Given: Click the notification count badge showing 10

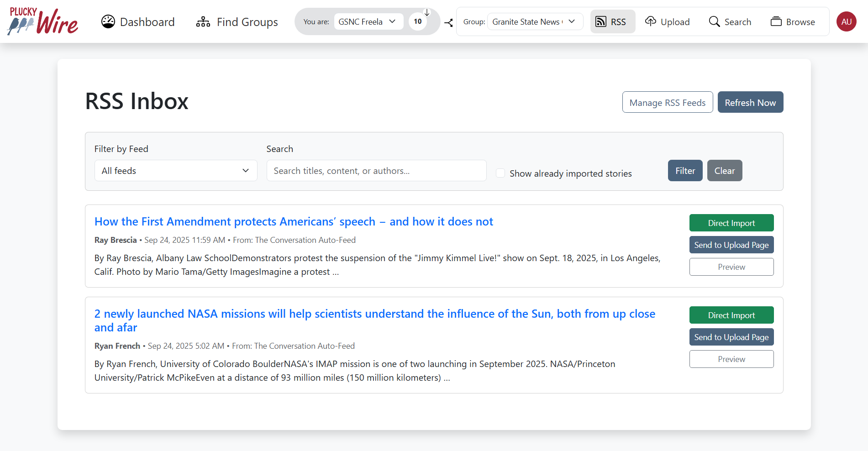Looking at the screenshot, I should (x=417, y=21).
